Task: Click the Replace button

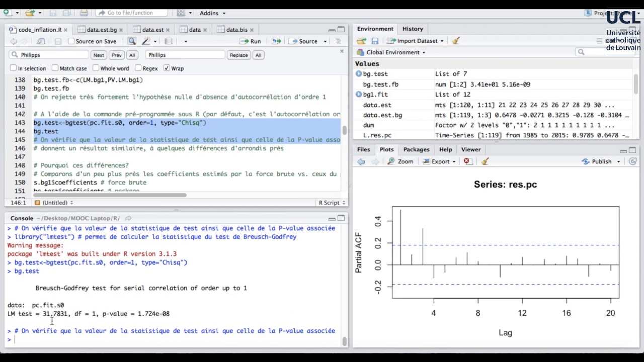Action: click(238, 55)
